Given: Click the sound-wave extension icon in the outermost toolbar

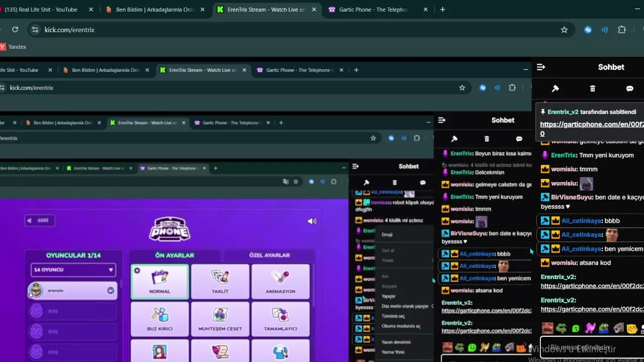Looking at the screenshot, I should (605, 30).
